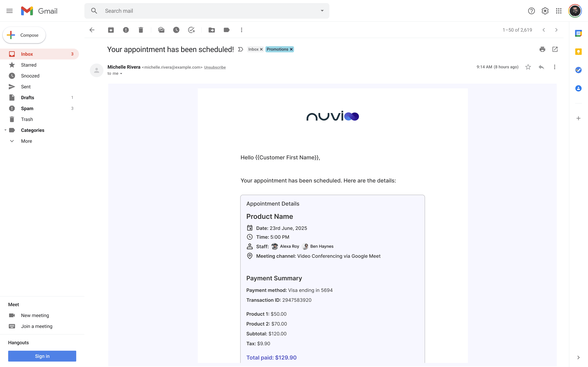Screen dimensions: 588x367
Task: Open the search options dropdown arrow
Action: click(x=322, y=11)
